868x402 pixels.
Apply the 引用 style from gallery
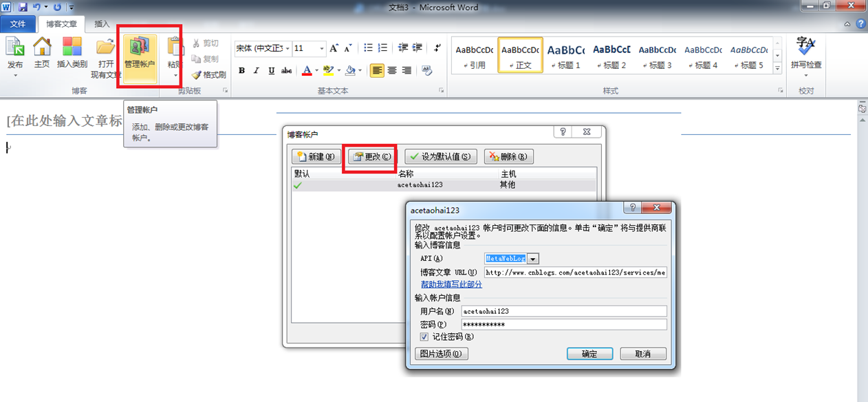click(475, 55)
